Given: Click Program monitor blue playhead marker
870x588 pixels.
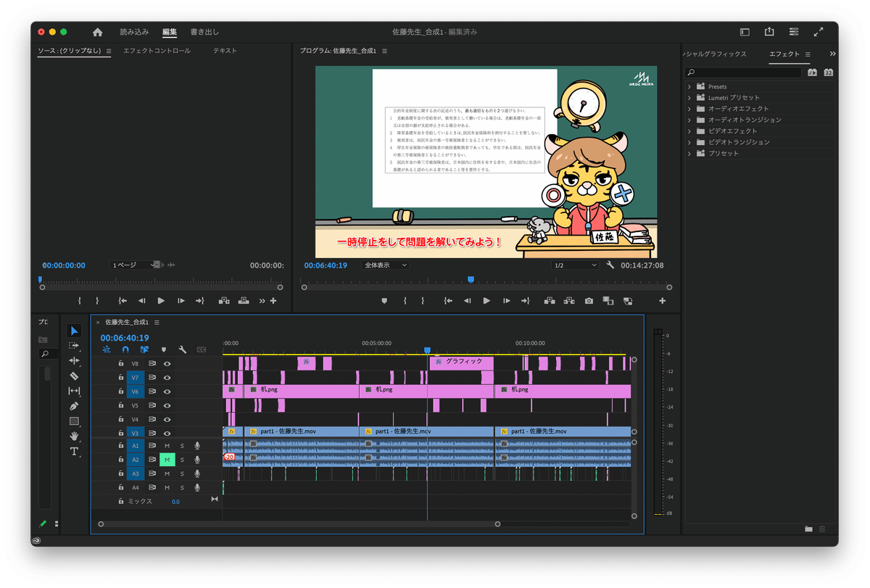Looking at the screenshot, I should tap(471, 279).
